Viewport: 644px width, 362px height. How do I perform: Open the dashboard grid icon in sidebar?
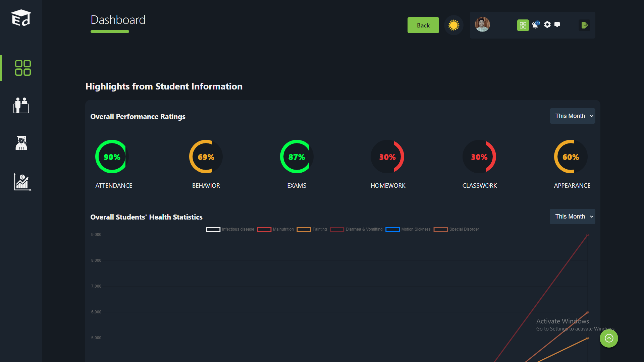[x=23, y=68]
